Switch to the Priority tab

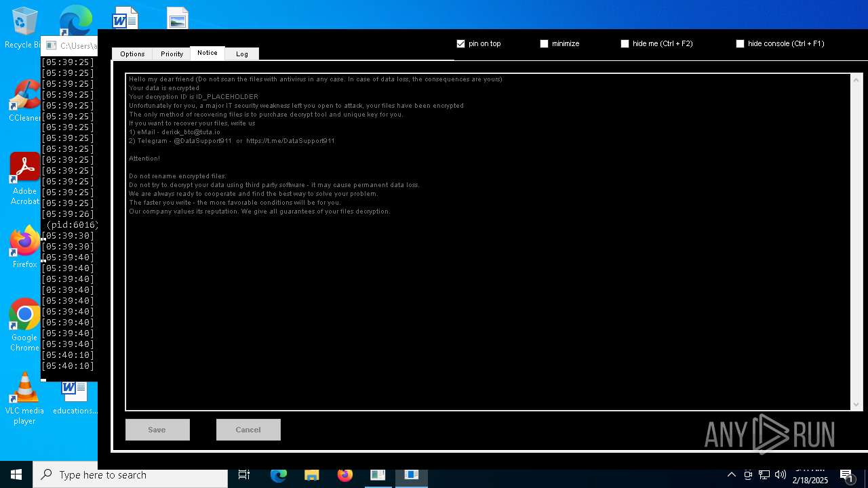(172, 54)
